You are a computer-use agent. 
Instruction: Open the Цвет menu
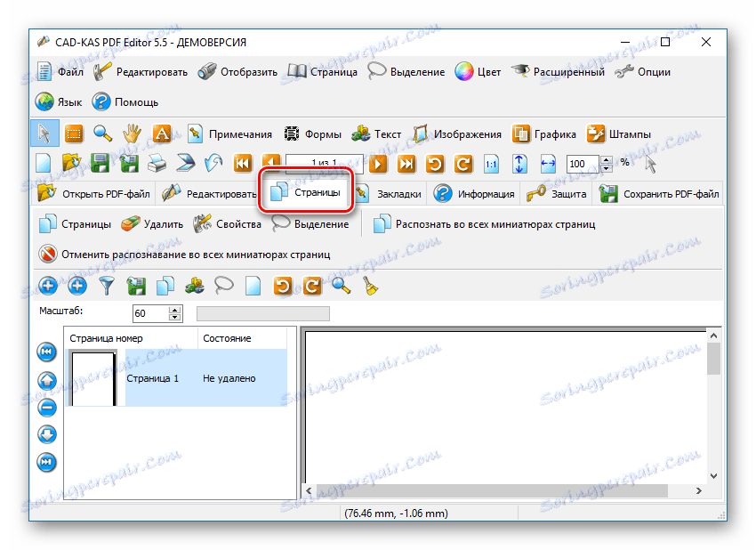click(x=478, y=72)
